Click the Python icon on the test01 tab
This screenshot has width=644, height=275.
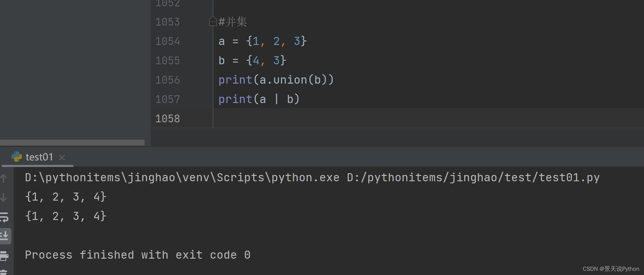(x=17, y=157)
